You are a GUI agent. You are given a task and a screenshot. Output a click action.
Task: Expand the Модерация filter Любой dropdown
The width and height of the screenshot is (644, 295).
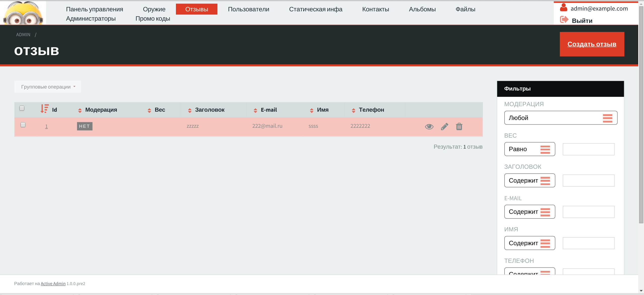pos(560,118)
